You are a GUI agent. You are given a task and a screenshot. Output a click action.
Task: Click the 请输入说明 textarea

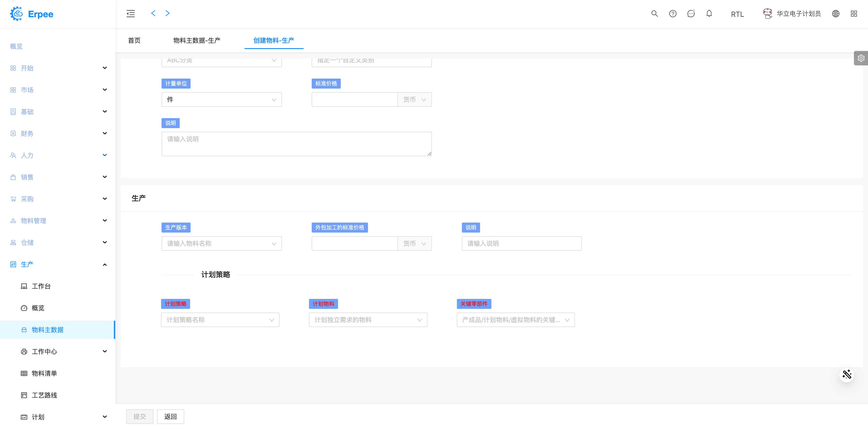(296, 144)
